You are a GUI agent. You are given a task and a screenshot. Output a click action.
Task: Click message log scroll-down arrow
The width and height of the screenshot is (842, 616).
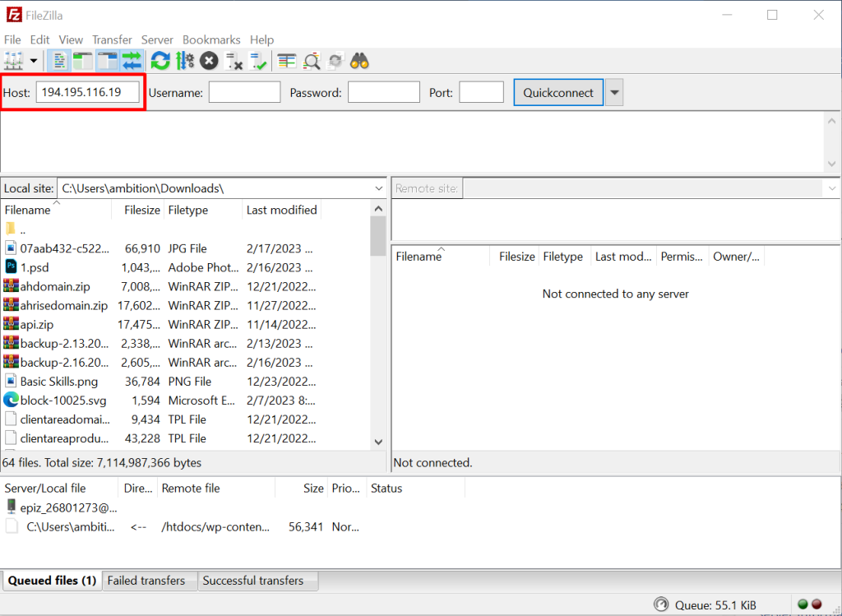(x=832, y=164)
